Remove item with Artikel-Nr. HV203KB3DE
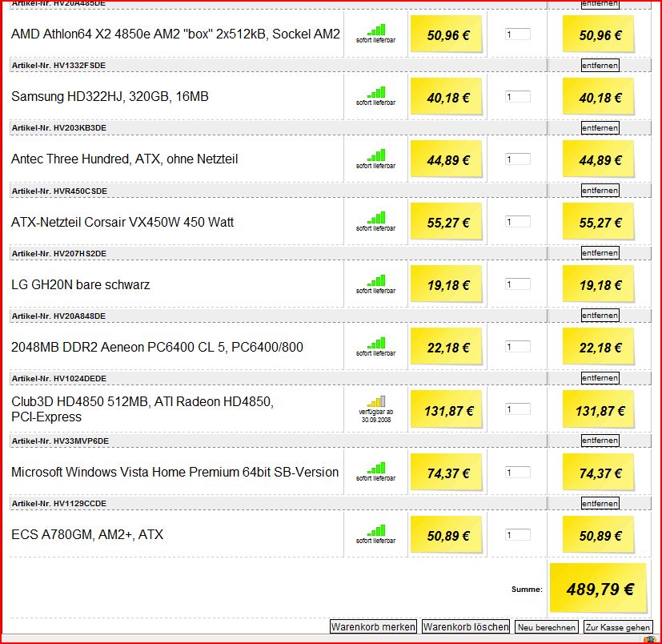662x644 pixels. 600,128
